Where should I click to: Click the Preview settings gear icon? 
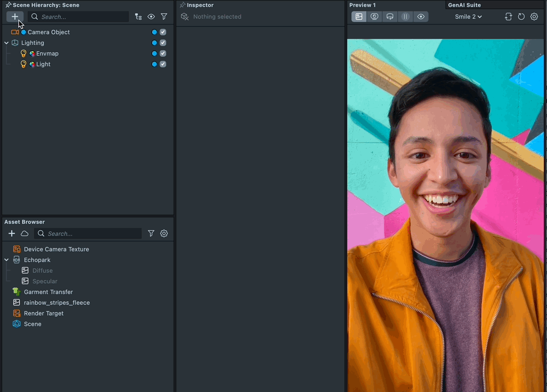point(534,17)
